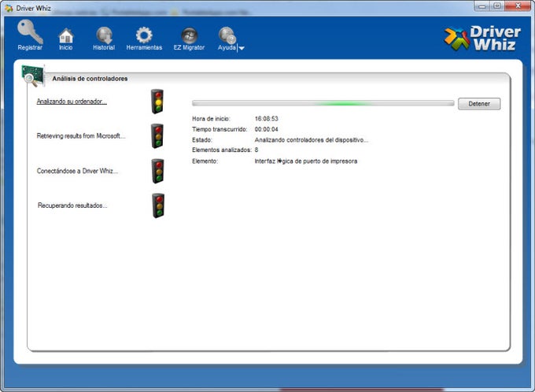
Task: Open the Ayuda help icon
Action: [227, 35]
